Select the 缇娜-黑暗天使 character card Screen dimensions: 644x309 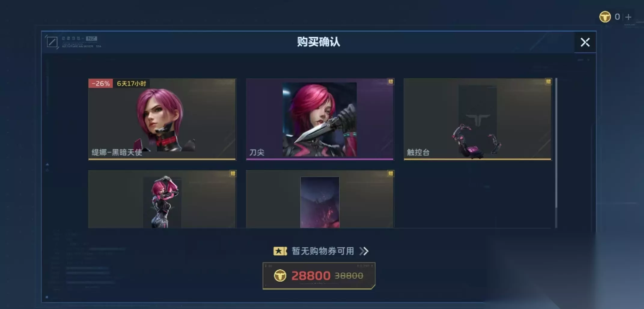[x=162, y=119]
